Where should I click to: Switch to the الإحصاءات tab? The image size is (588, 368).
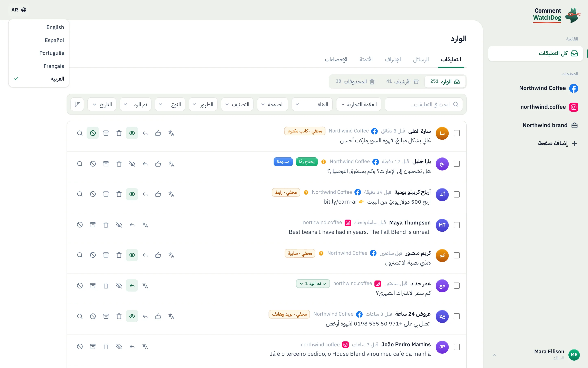click(336, 60)
